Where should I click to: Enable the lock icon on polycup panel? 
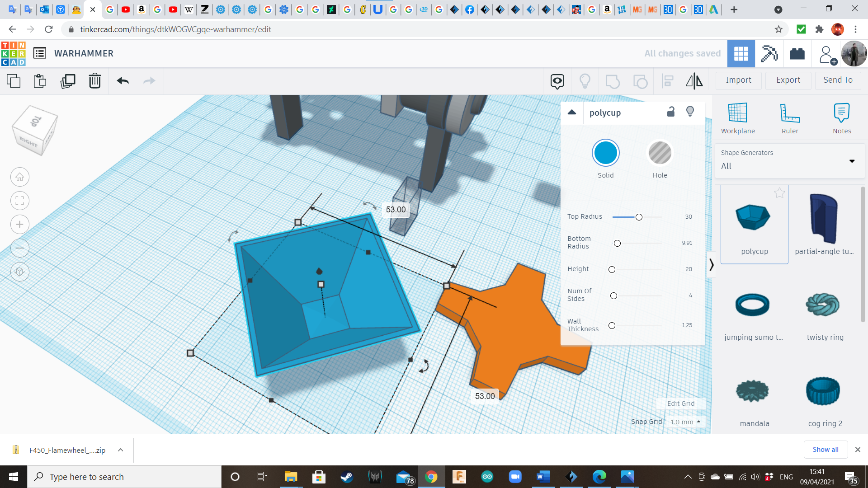(671, 112)
